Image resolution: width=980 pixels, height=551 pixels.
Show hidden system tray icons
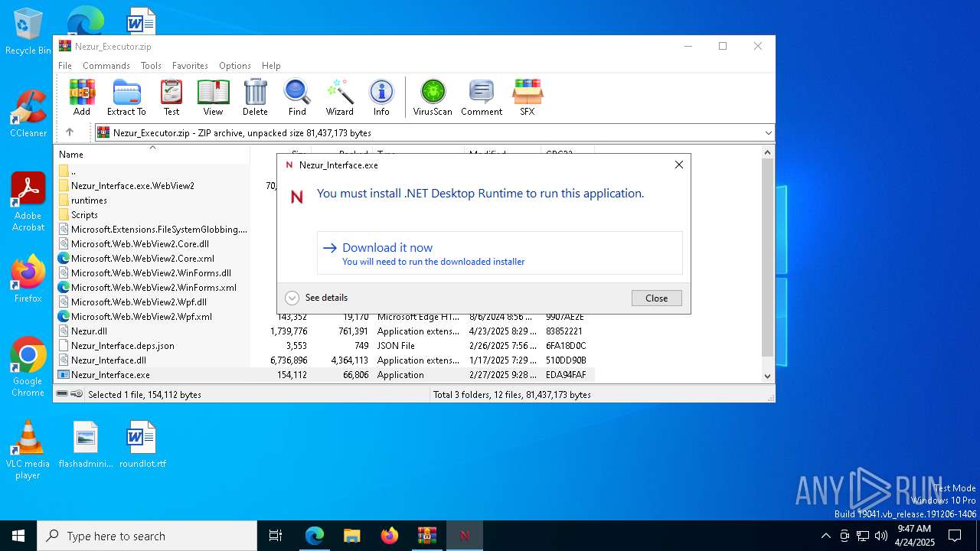click(x=825, y=536)
